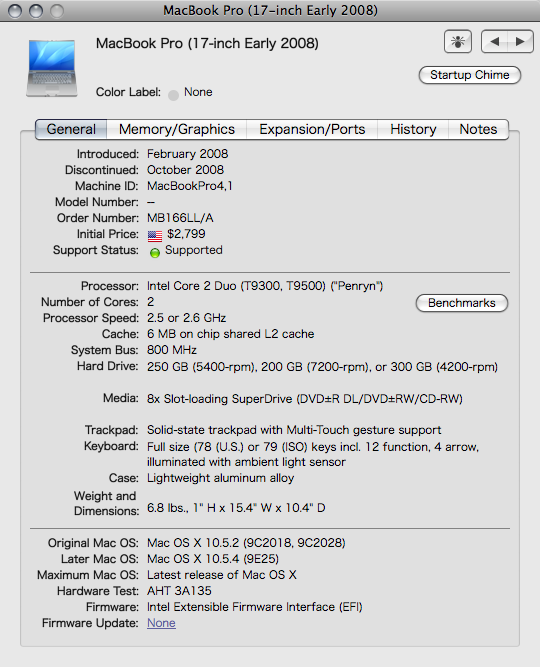Click the heading MacBook Pro (17-inch Early 2008)
Viewport: 540px width, 667px height.
click(x=207, y=43)
